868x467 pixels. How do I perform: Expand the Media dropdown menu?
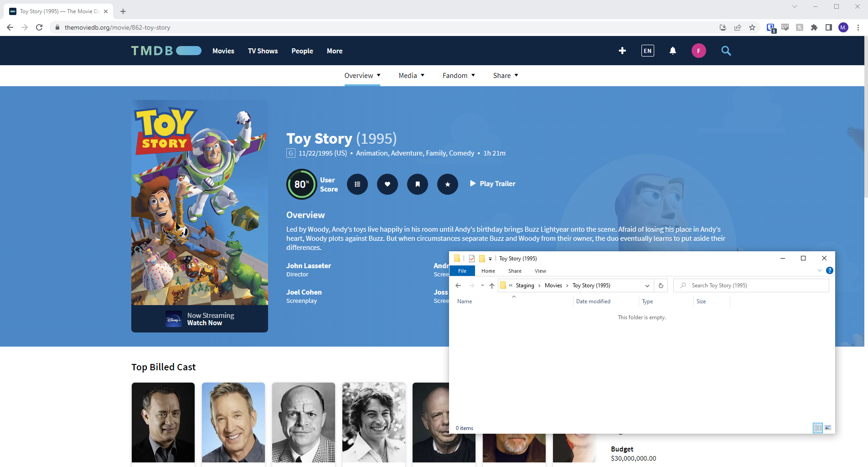(x=411, y=76)
